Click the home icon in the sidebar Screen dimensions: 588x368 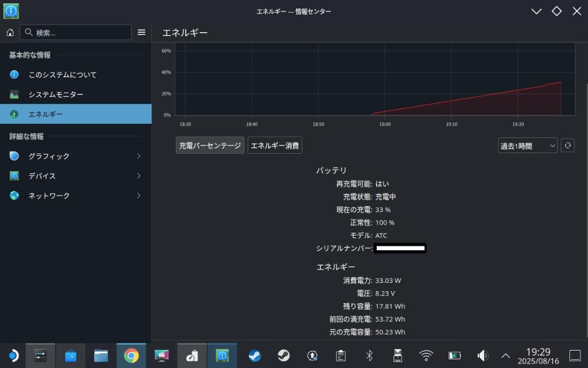coord(10,32)
